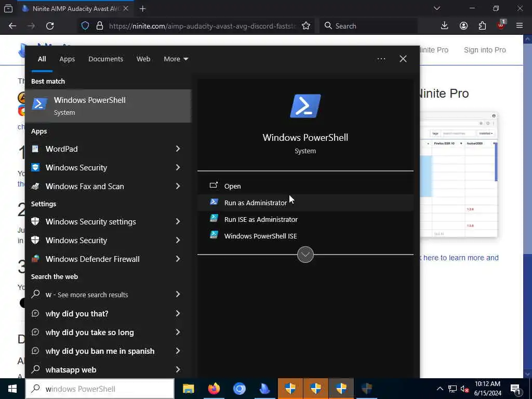Click the Windows Start button
This screenshot has width=532, height=399.
pyautogui.click(x=12, y=389)
